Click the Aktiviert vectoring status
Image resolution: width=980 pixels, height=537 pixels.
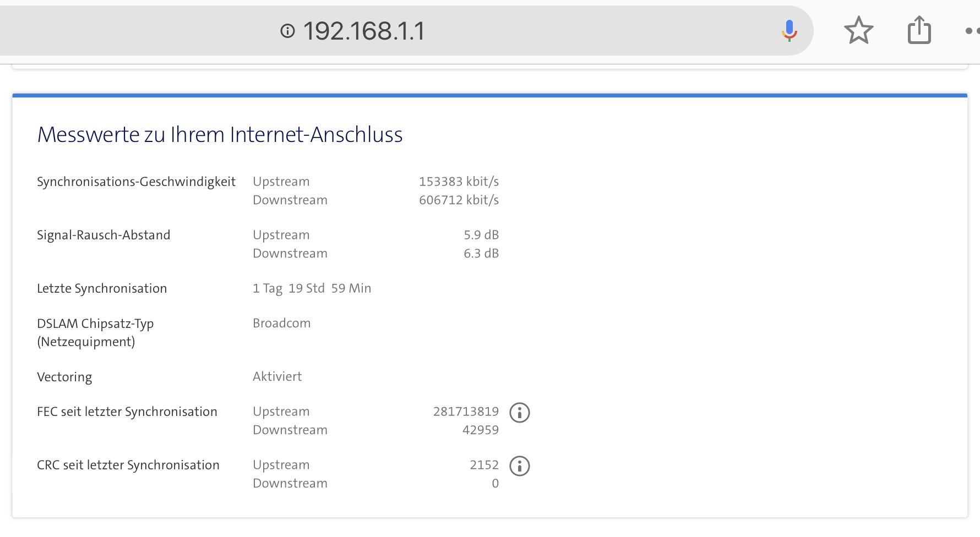pyautogui.click(x=277, y=376)
